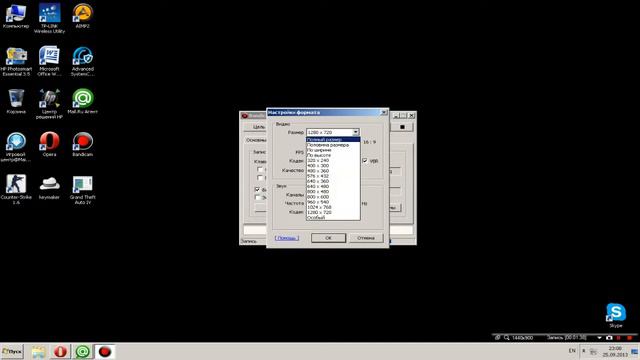The width and height of the screenshot is (640, 360).
Task: Click the Opera taskbar icon
Action: click(x=60, y=351)
